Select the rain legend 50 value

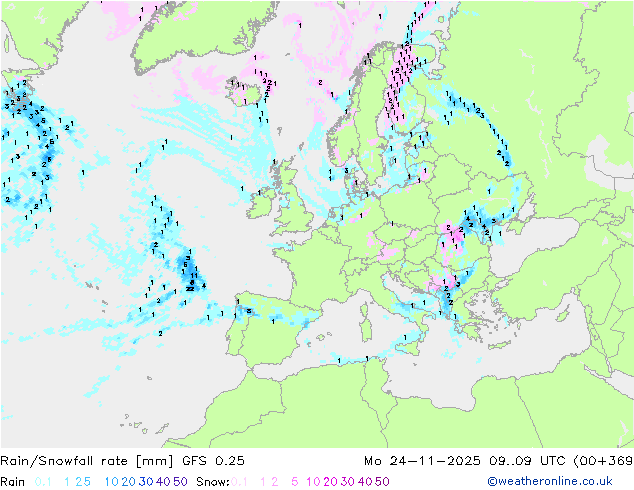[180, 482]
